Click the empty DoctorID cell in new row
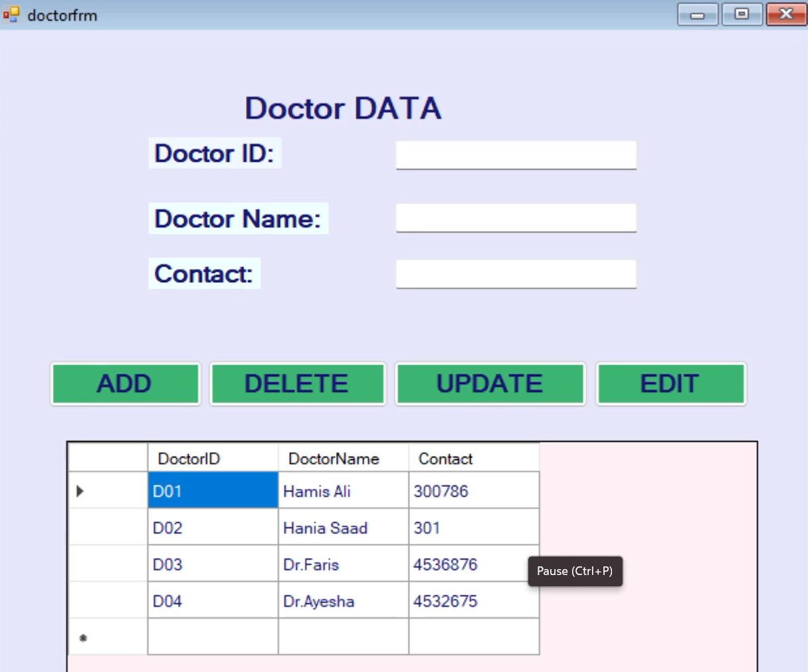This screenshot has width=808, height=672. pos(213,637)
